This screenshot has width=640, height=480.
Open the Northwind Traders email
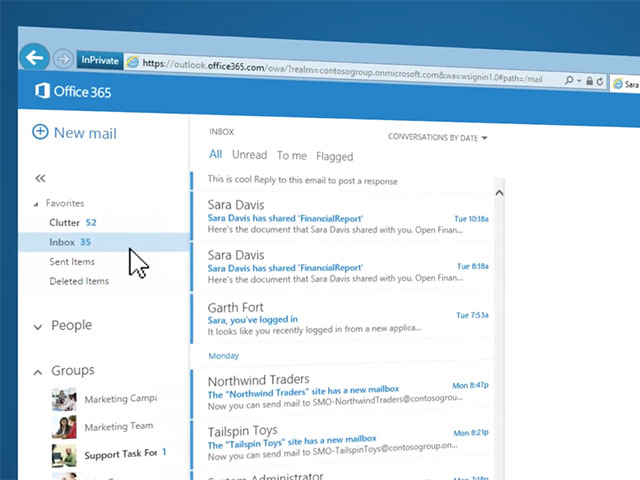tap(342, 393)
